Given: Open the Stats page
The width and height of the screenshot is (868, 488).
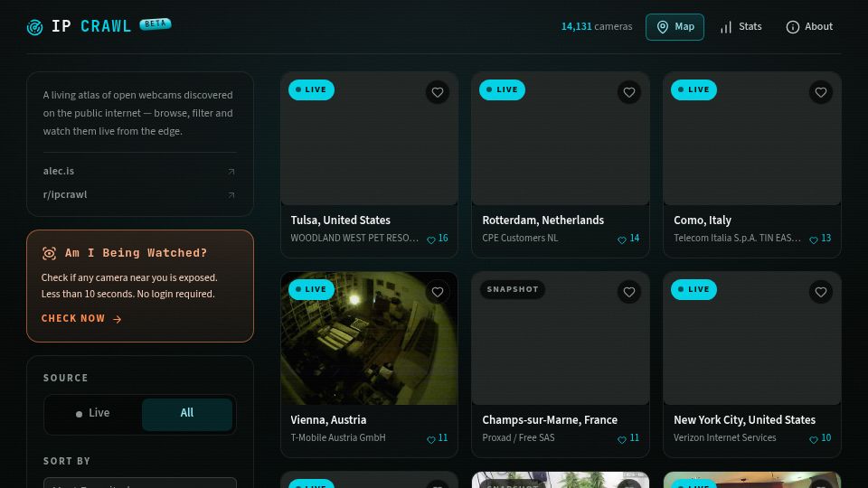Looking at the screenshot, I should click(x=741, y=27).
